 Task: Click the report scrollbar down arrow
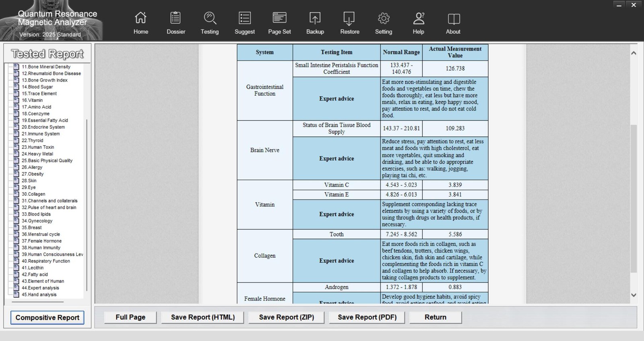634,295
